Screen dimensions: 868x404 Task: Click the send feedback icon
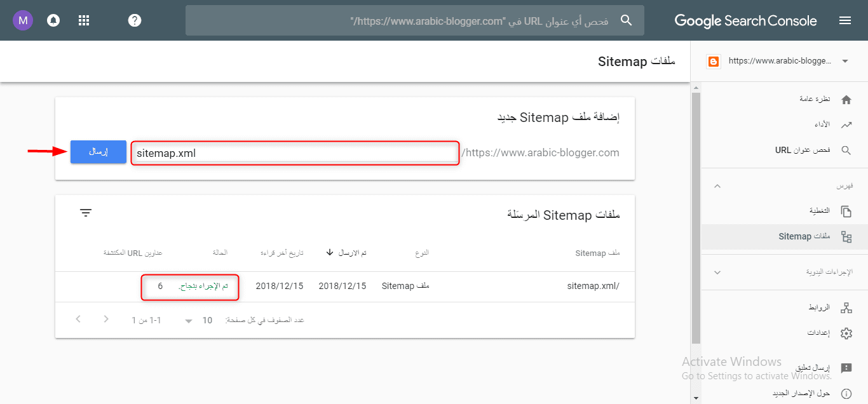coord(846,368)
